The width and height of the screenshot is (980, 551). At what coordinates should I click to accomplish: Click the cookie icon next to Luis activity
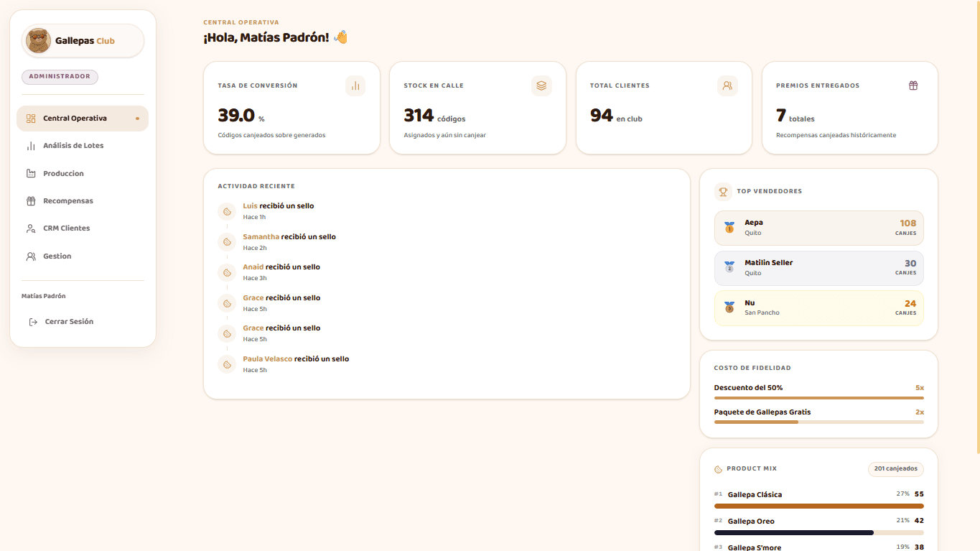tap(227, 211)
